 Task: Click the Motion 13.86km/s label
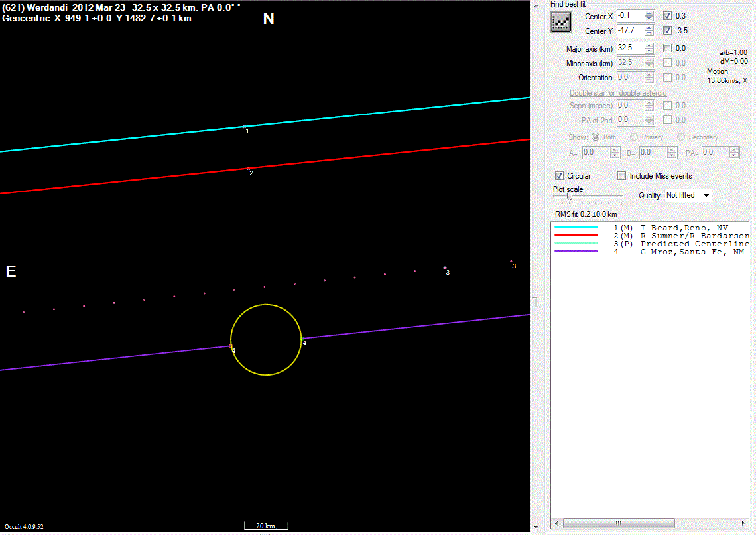727,76
